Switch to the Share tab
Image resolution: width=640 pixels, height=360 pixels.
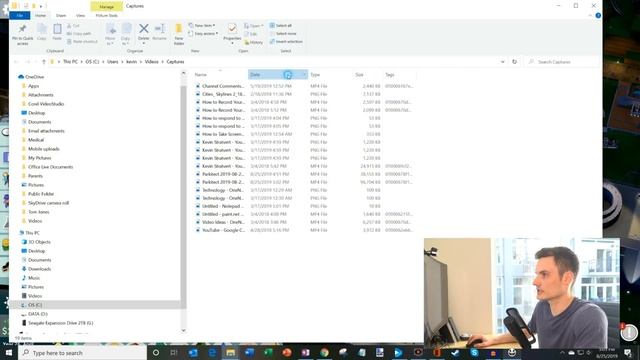click(61, 16)
